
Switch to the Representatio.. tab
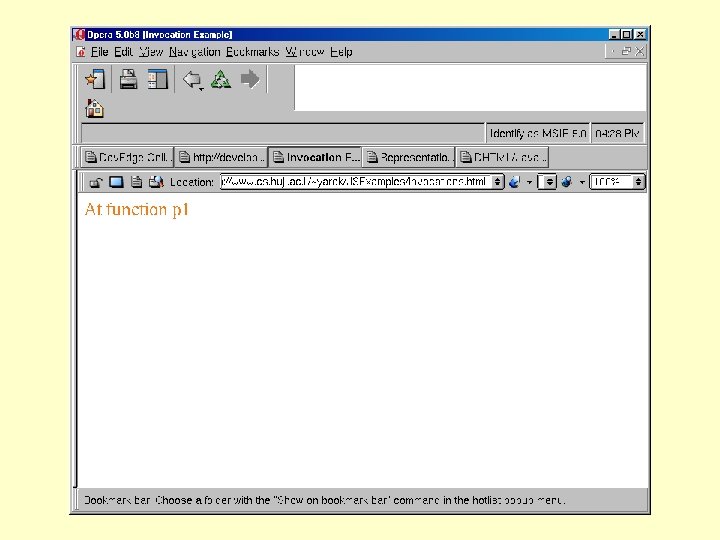coord(409,158)
